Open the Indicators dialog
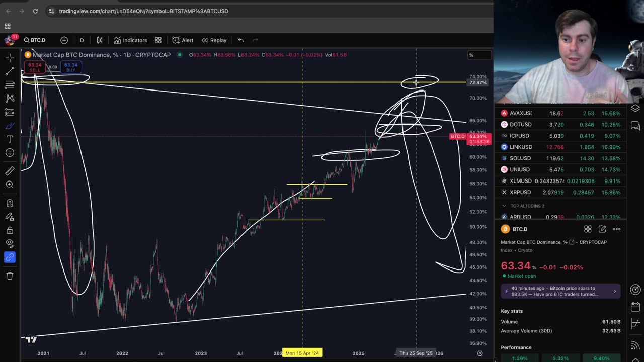 [x=130, y=40]
